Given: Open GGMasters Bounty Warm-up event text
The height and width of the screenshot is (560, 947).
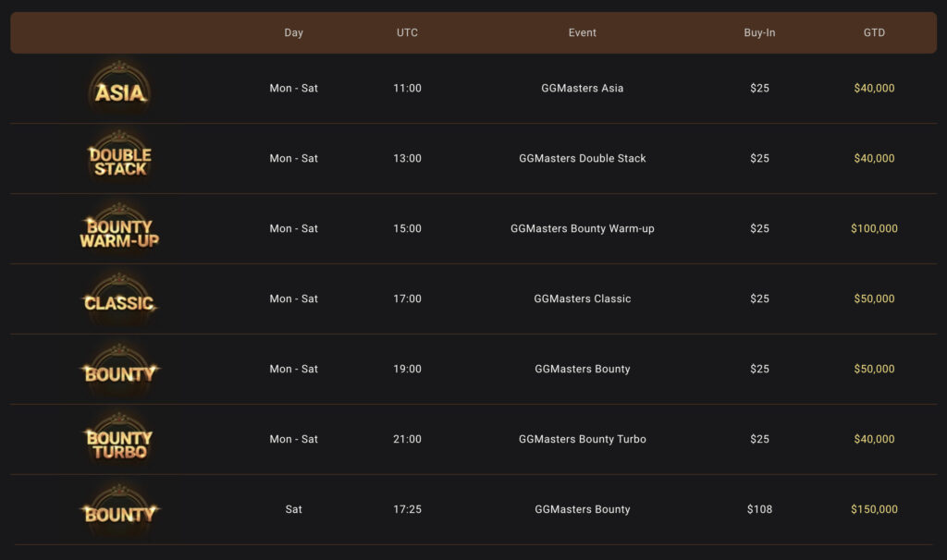Looking at the screenshot, I should point(583,229).
